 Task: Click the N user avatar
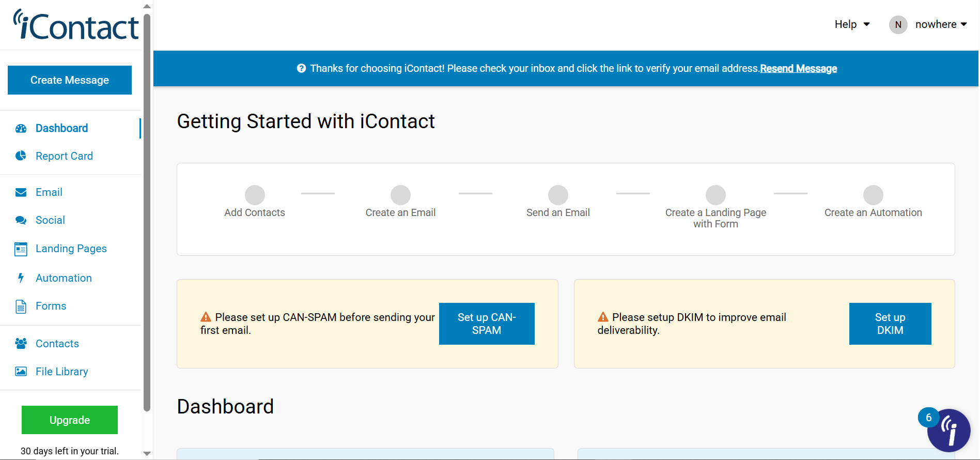pyautogui.click(x=898, y=25)
